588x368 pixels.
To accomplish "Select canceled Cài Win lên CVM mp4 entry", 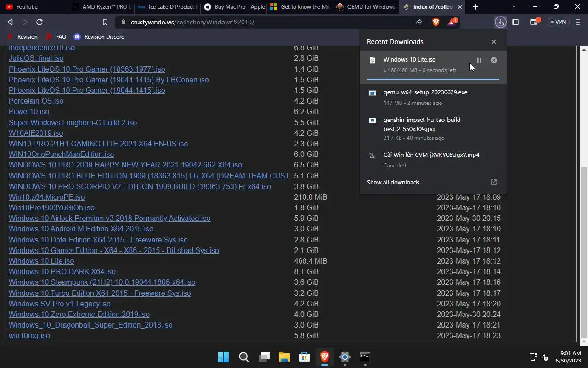I will 433,160.
